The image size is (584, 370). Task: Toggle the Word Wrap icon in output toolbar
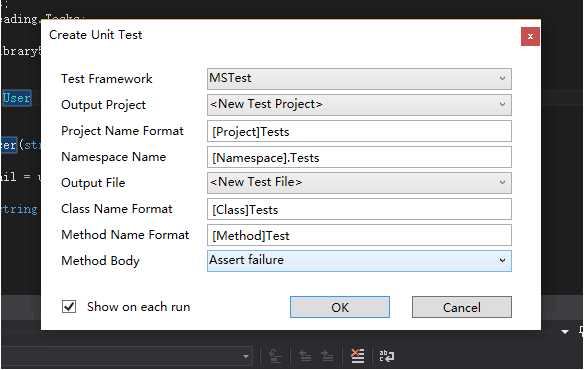click(387, 356)
